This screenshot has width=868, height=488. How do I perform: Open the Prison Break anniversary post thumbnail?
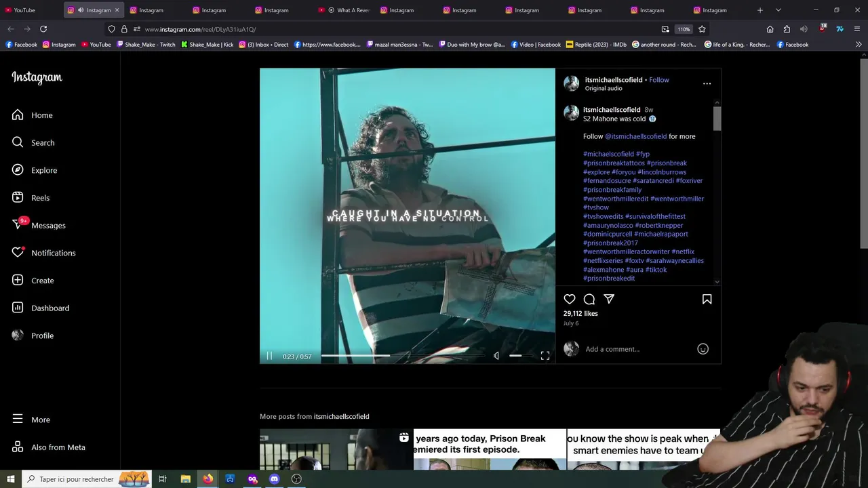pos(490,449)
